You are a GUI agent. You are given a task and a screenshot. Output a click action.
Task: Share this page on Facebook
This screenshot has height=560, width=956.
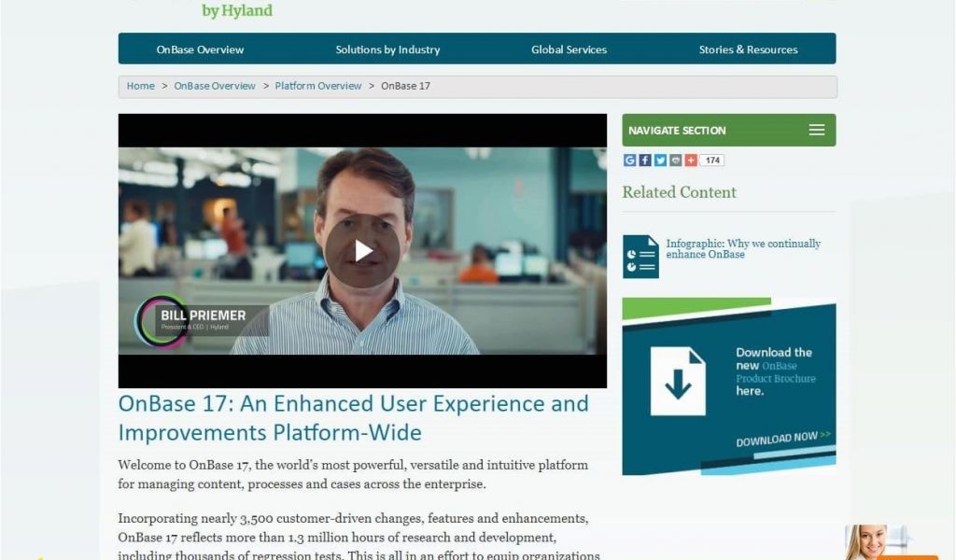pos(645,161)
